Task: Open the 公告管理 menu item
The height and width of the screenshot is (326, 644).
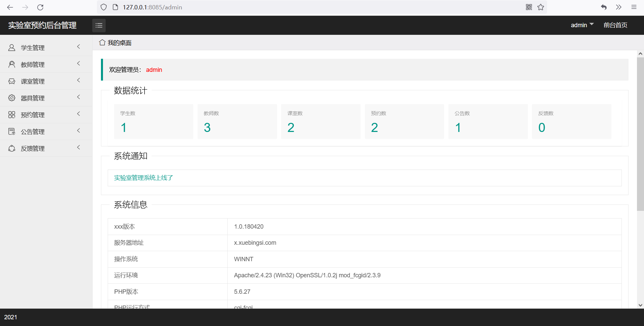Action: coord(46,132)
